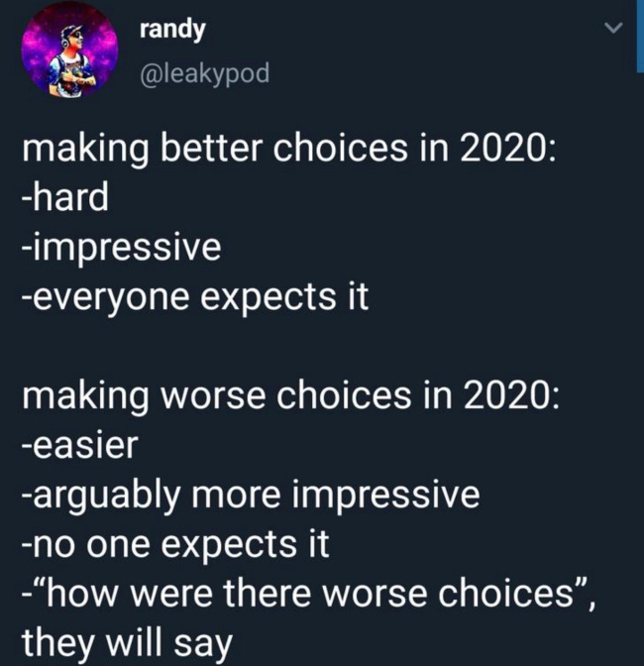This screenshot has height=666, width=644.
Task: Select the "-no one expects it" line
Action: (x=175, y=542)
